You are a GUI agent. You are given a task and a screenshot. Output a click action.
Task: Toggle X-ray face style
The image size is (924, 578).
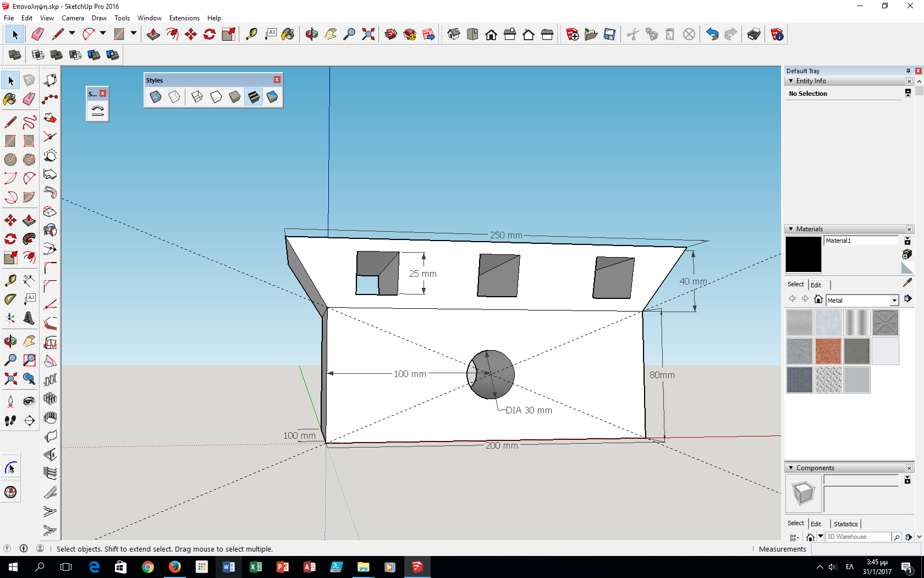point(156,97)
